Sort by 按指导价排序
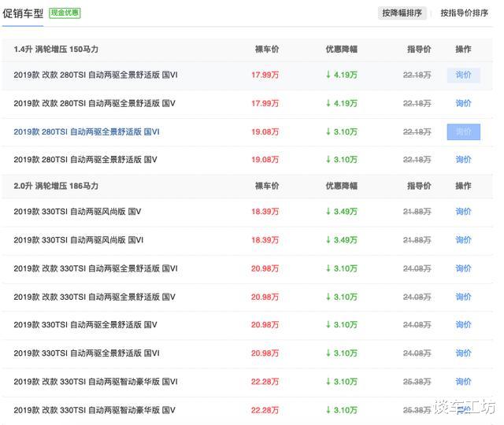 464,13
